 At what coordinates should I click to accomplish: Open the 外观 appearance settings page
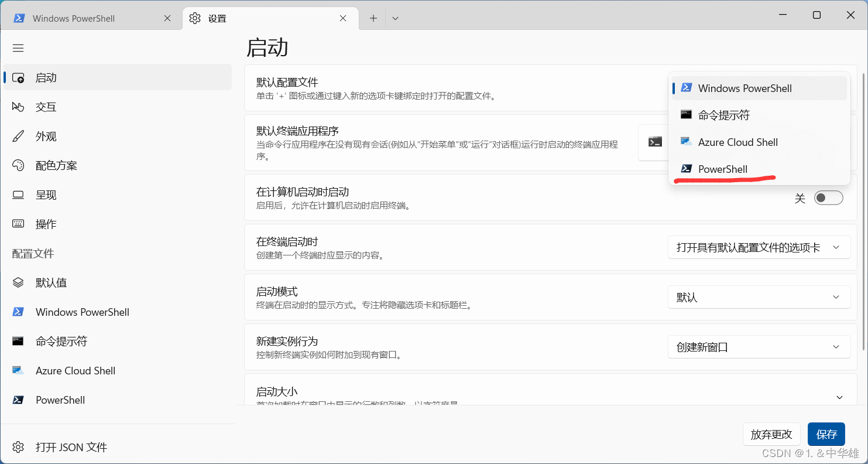117,136
